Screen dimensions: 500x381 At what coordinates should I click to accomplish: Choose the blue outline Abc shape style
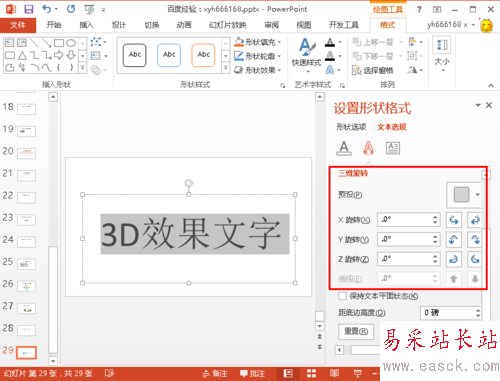(x=169, y=55)
